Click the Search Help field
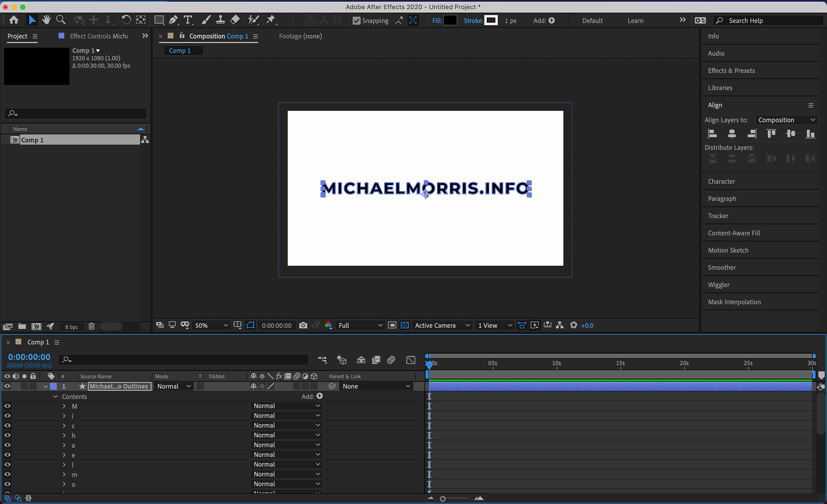 769,21
